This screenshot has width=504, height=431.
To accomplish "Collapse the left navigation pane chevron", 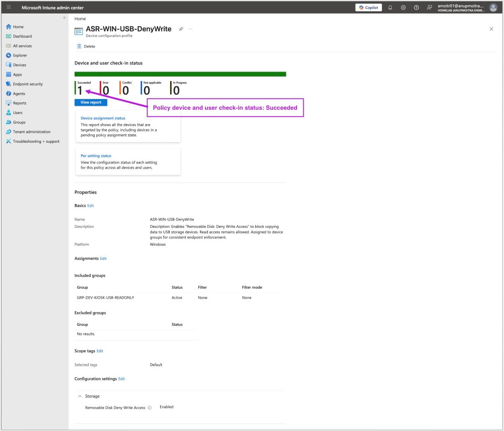I will click(x=64, y=17).
